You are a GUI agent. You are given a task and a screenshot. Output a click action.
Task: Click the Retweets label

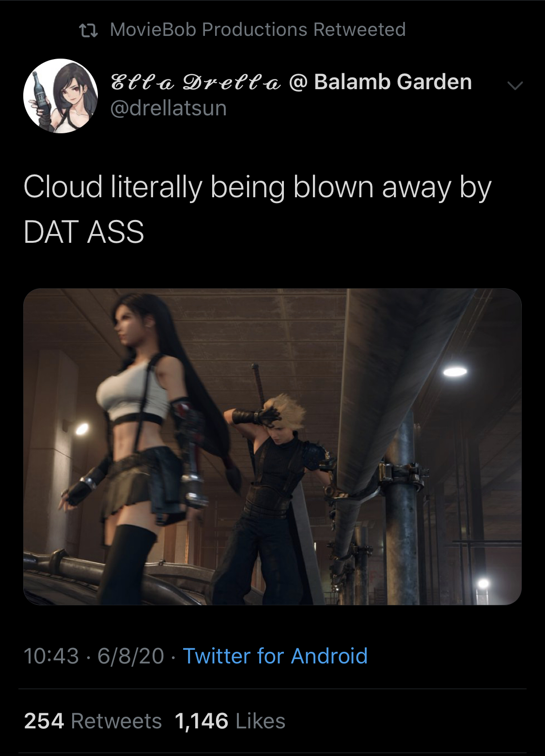pos(116,721)
